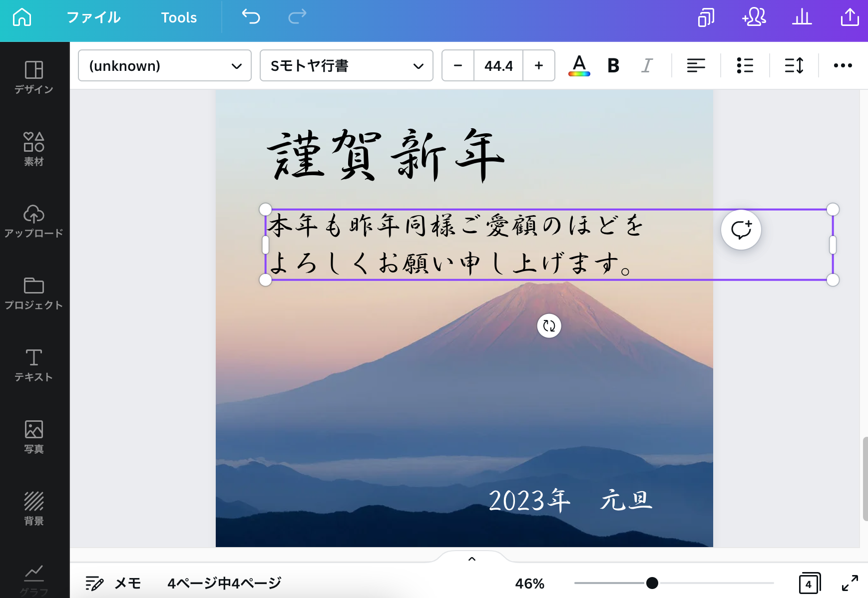Open the グラフ chart panel

(34, 581)
